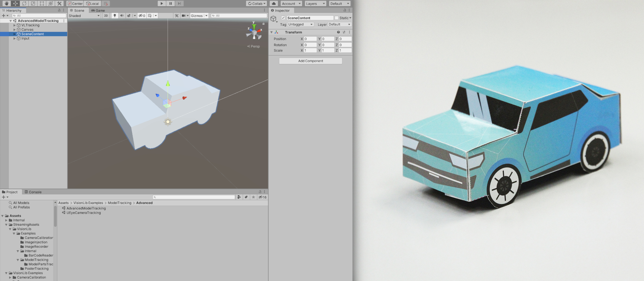The height and width of the screenshot is (281, 644).
Task: Select the Hand tool
Action: [x=6, y=3]
